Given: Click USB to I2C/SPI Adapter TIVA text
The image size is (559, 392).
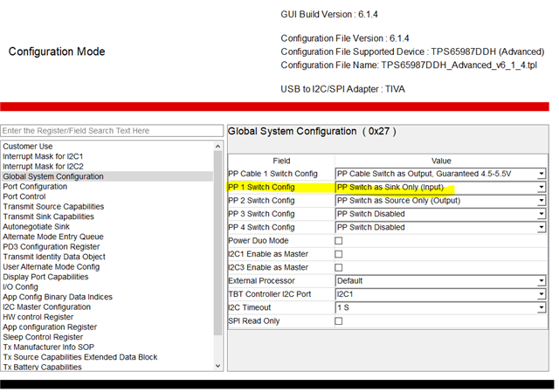Looking at the screenshot, I should [x=342, y=89].
